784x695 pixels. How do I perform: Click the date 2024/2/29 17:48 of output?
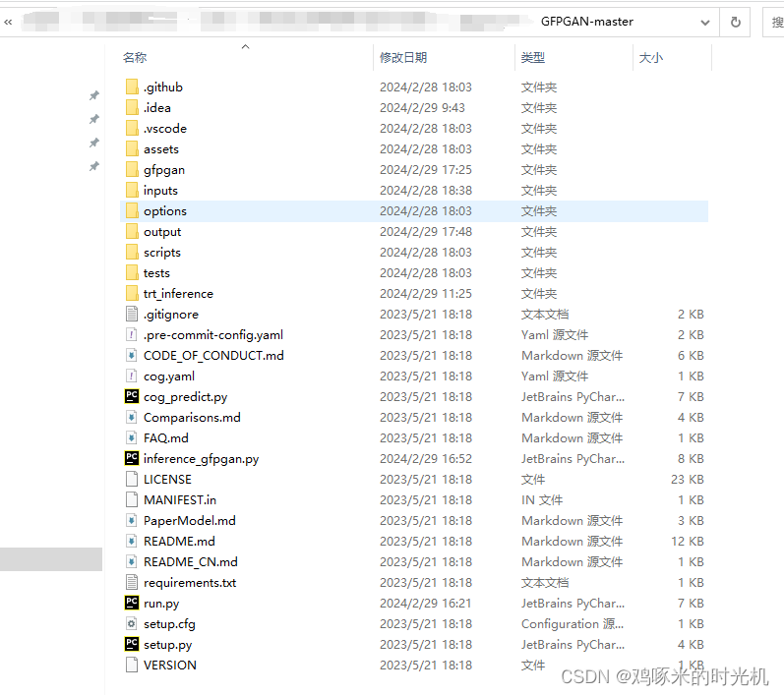(x=426, y=232)
